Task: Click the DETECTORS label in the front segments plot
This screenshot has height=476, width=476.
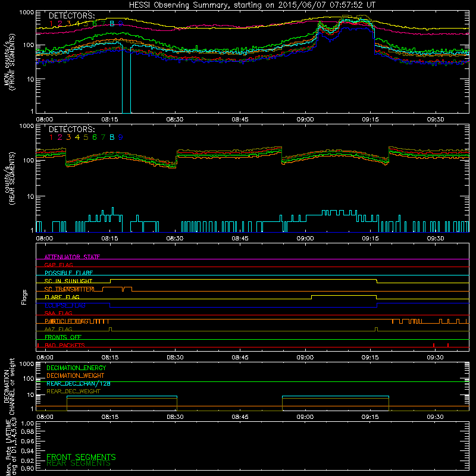Action: [x=71, y=15]
